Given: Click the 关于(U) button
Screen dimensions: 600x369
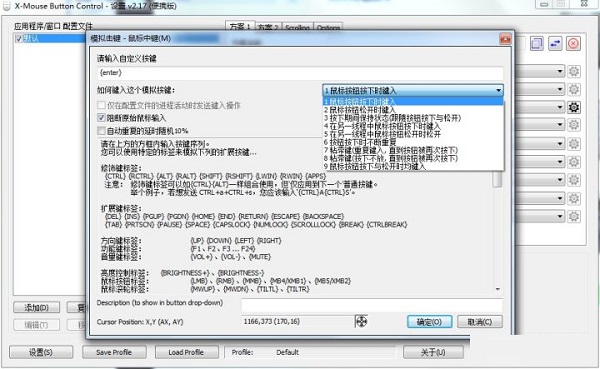Looking at the screenshot, I should point(433,352).
